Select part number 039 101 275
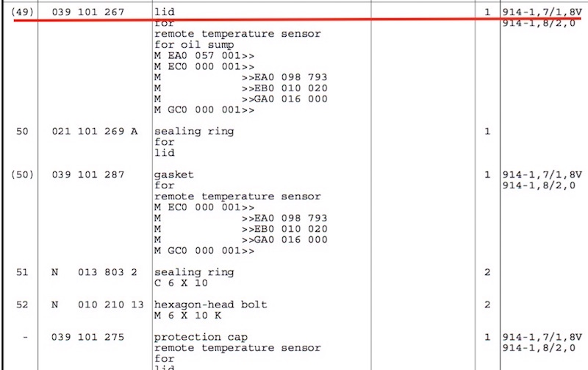 [x=87, y=337]
